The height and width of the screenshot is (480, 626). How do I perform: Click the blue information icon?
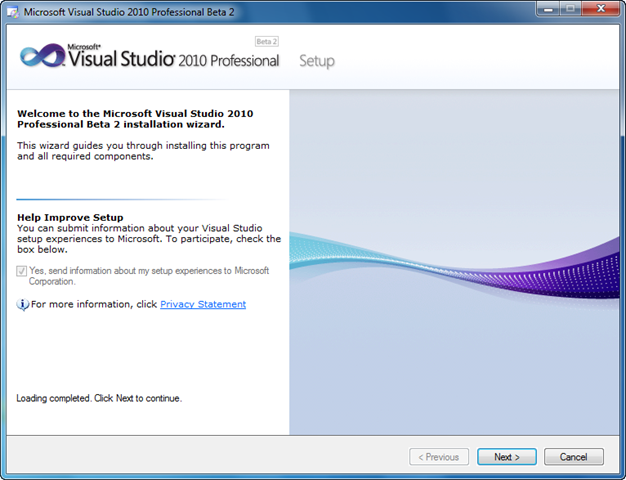[x=22, y=305]
